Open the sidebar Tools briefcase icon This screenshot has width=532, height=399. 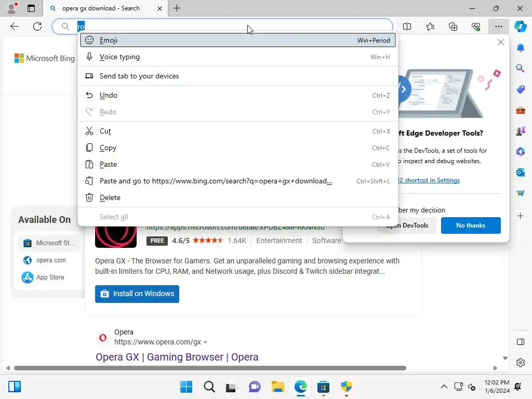click(521, 110)
